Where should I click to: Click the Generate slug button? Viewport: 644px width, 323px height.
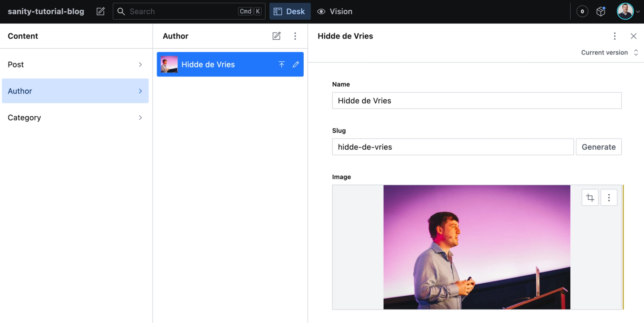(598, 147)
